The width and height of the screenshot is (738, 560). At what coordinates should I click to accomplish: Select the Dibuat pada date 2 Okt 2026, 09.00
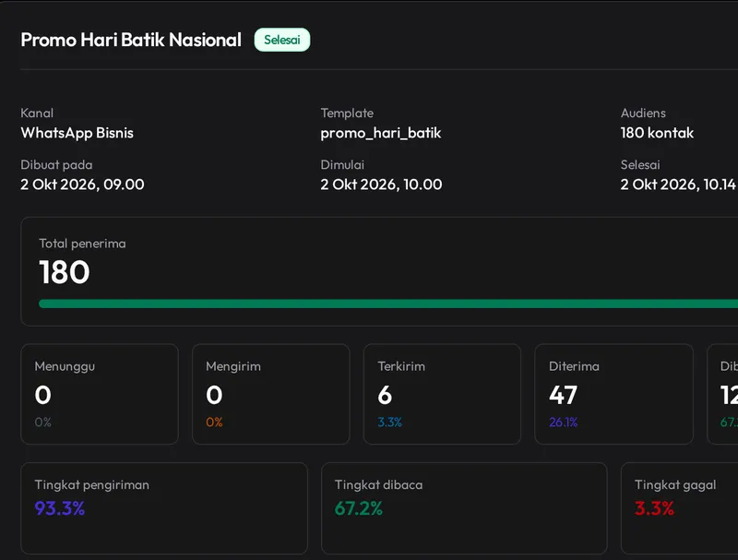(x=82, y=185)
